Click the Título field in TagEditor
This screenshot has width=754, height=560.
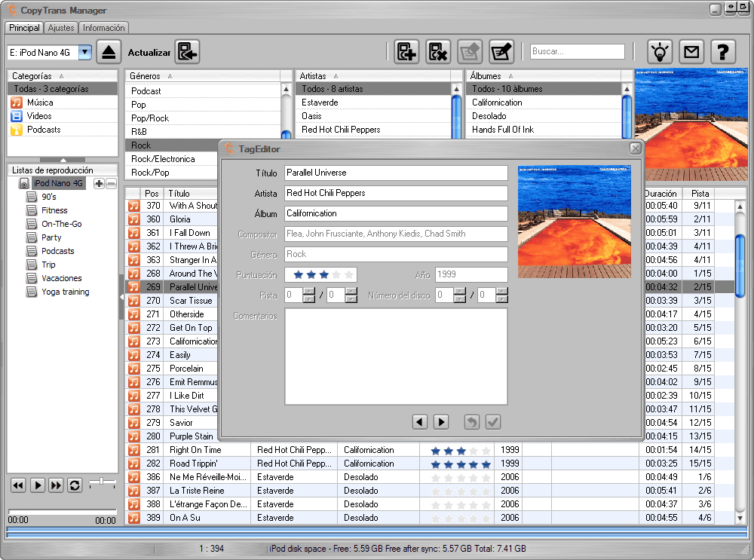[396, 173]
